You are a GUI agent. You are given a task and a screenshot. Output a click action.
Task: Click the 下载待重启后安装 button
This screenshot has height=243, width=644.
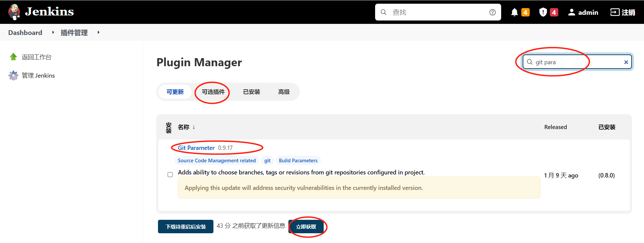186,227
